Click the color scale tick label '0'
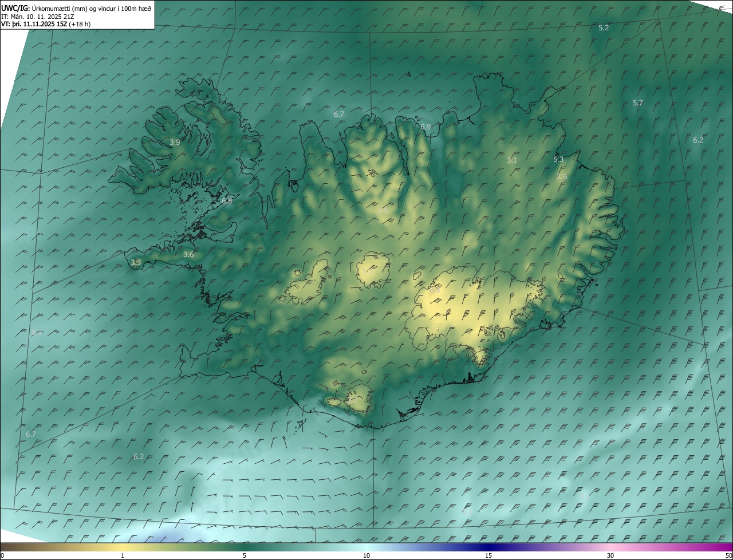The image size is (733, 560). pyautogui.click(x=2, y=555)
